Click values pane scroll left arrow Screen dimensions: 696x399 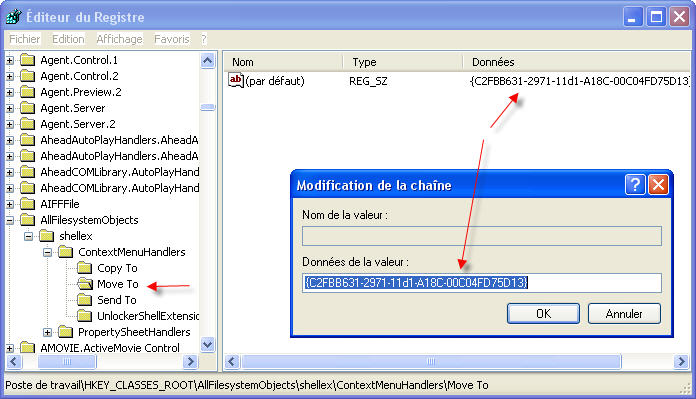pos(232,362)
